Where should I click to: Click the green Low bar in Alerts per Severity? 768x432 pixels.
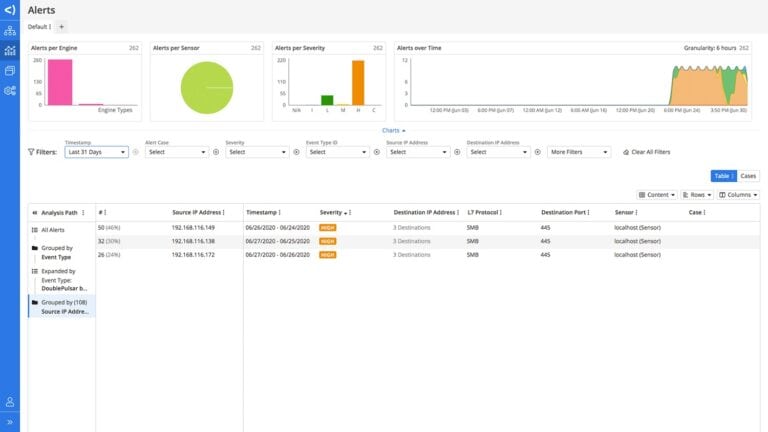pos(327,100)
